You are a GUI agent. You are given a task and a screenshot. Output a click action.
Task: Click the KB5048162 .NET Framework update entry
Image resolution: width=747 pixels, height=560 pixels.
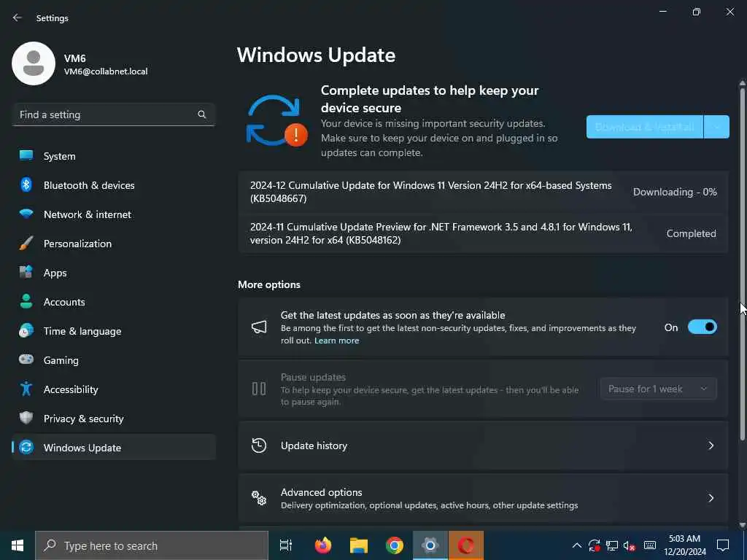(483, 233)
